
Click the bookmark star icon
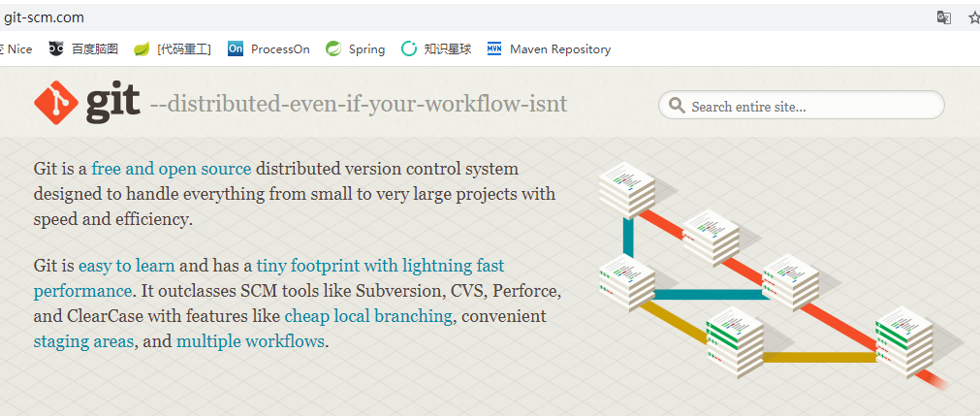pos(973,17)
